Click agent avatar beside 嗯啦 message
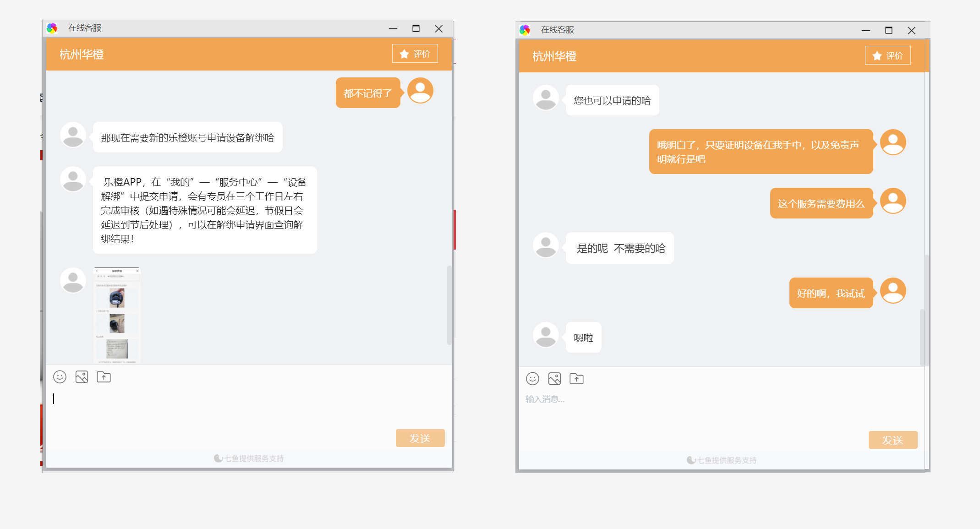This screenshot has width=980, height=529. click(546, 335)
